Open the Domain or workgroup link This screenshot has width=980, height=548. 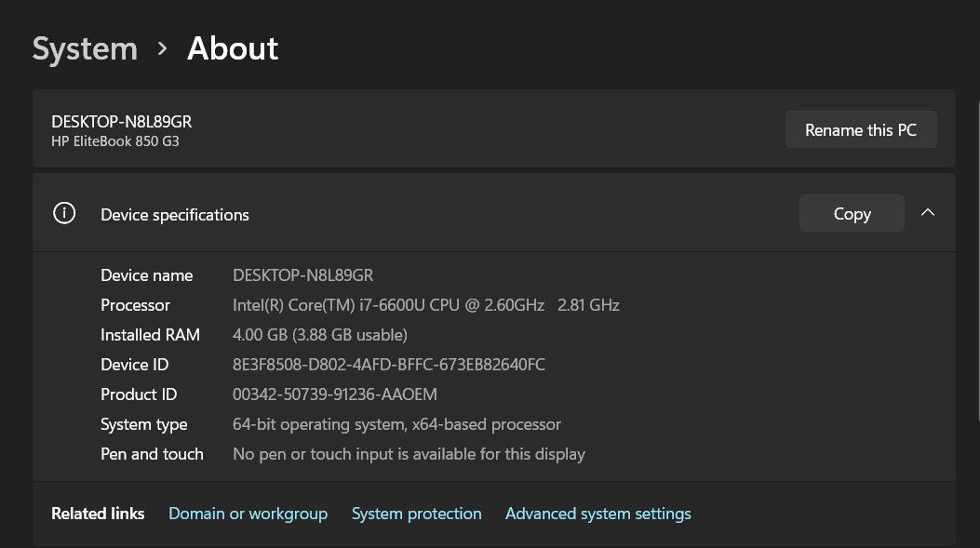248,514
